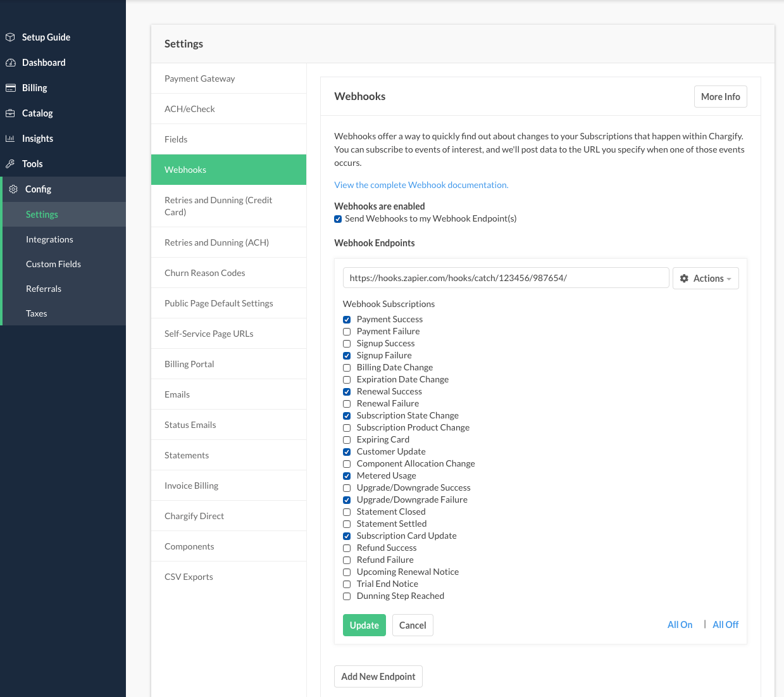Check the Refund Failure box
Viewport: 784px width, 697px height.
(347, 560)
